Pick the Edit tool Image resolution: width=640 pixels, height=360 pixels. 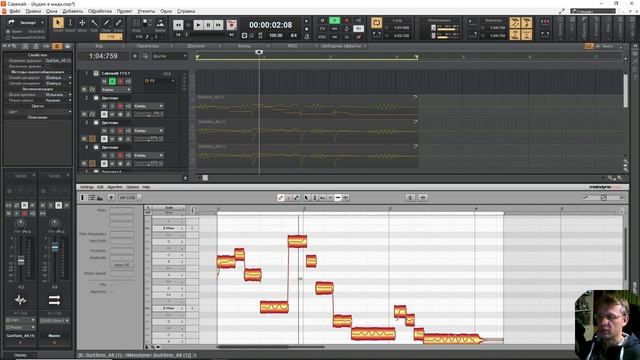[x=94, y=23]
